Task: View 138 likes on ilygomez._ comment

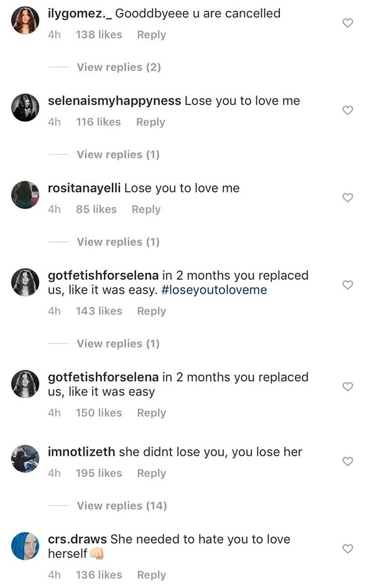Action: coord(99,35)
